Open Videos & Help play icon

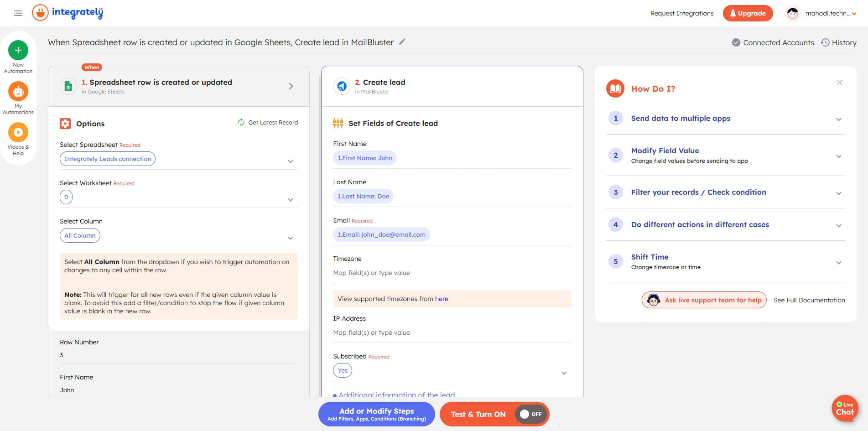(x=18, y=133)
